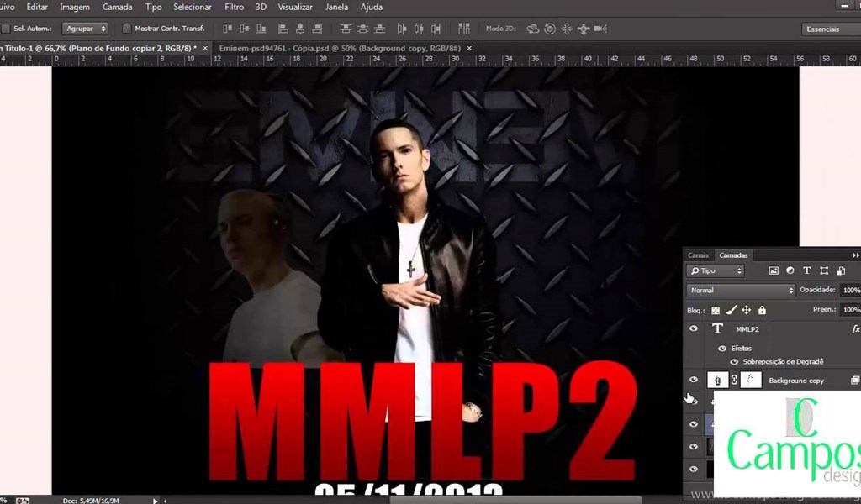The width and height of the screenshot is (861, 504).
Task: Click Align Bottom Edges icon
Action: [261, 29]
